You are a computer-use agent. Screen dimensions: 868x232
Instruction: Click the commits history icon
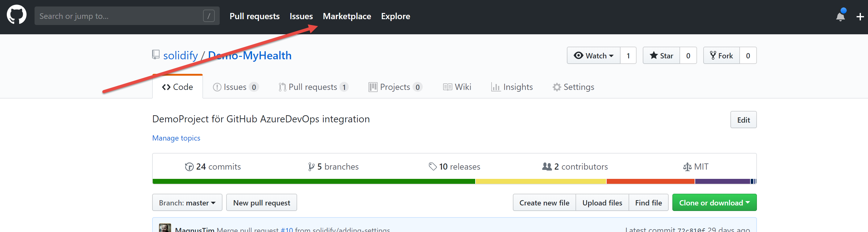pos(189,167)
